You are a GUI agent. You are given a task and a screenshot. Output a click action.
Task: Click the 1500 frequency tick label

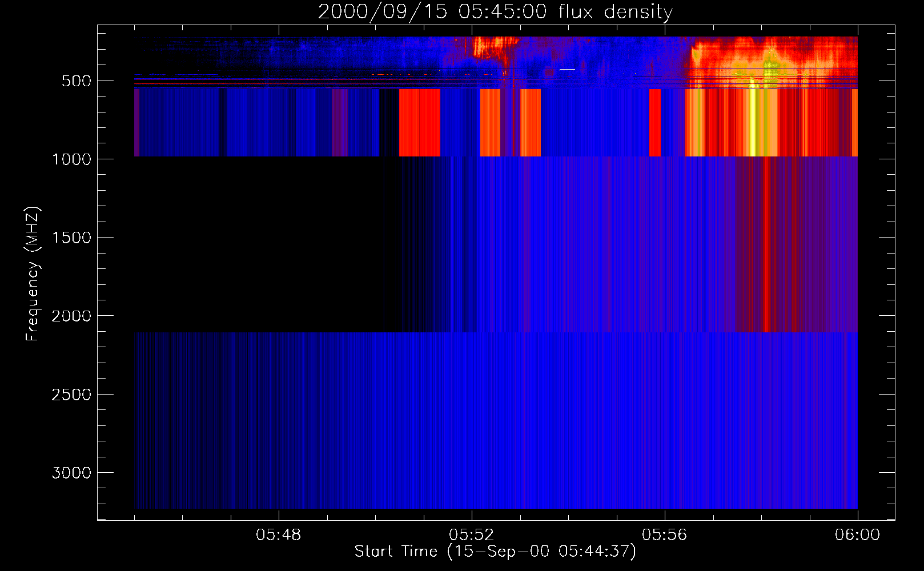[x=71, y=238]
